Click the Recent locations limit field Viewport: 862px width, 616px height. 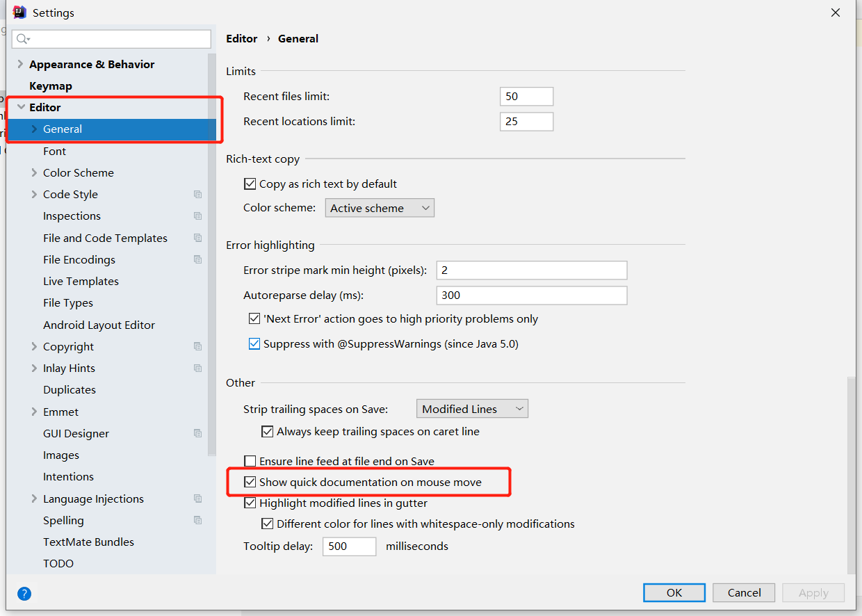coord(526,122)
